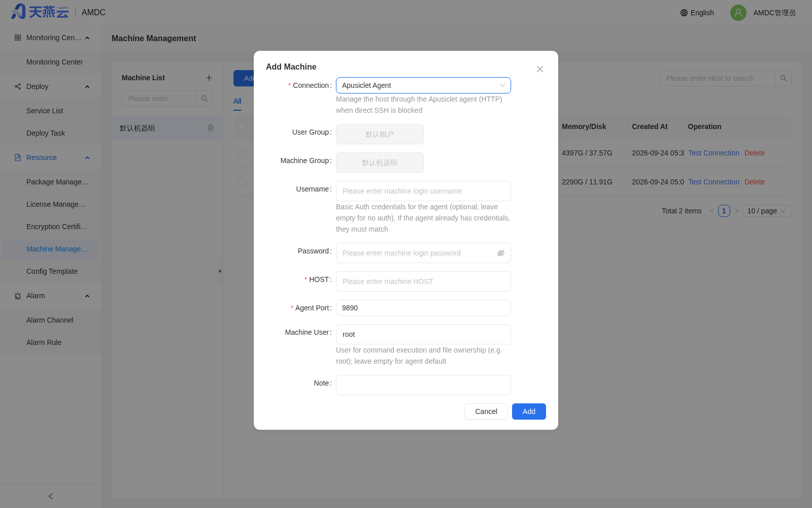Open Config Template menu item
812x508 pixels.
click(x=52, y=271)
